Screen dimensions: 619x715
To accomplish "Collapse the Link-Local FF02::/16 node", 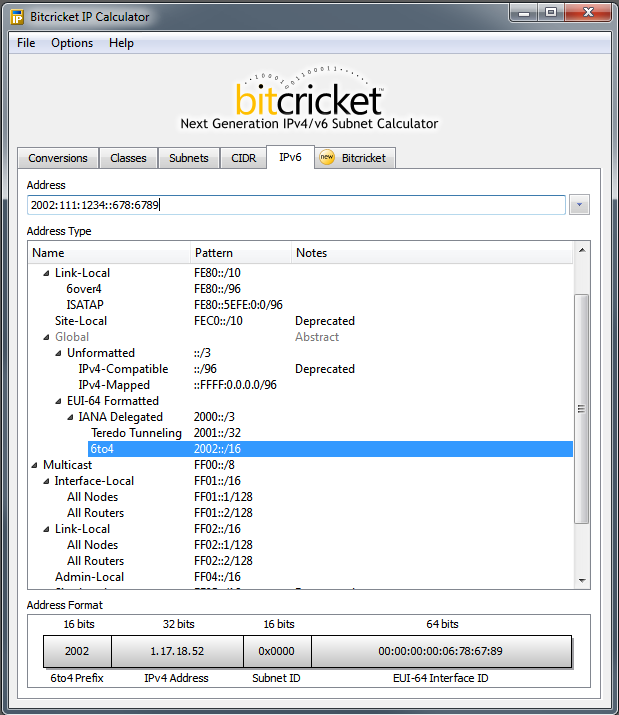I will point(46,529).
